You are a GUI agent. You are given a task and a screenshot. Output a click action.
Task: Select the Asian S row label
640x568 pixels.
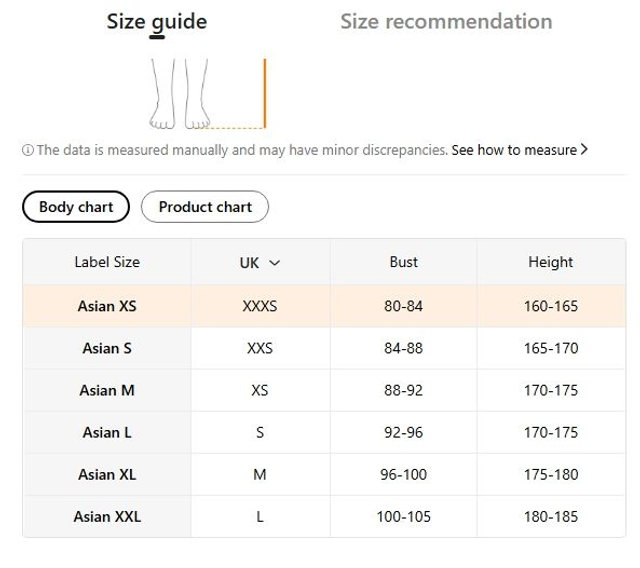click(107, 349)
